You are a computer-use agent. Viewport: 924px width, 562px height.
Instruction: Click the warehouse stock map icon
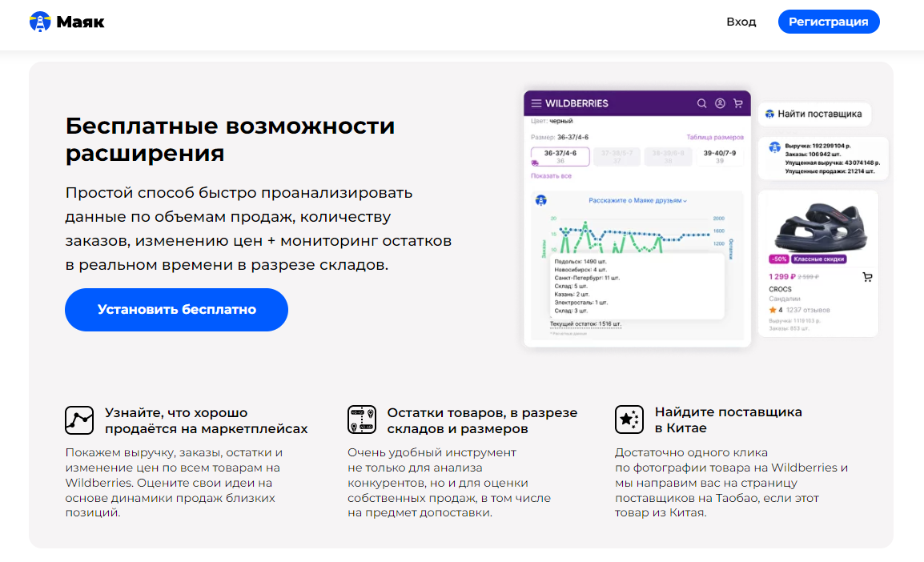click(x=362, y=419)
